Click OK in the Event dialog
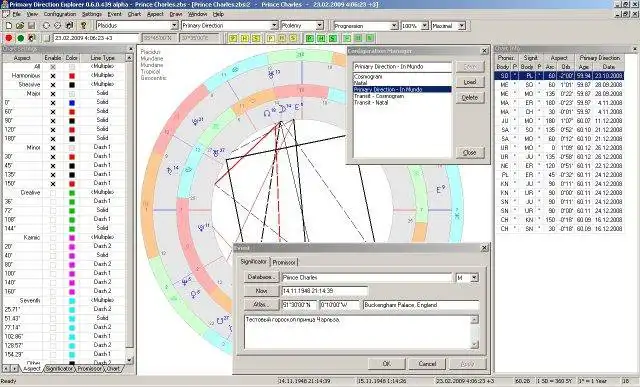Image resolution: width=640 pixels, height=387 pixels. (387, 363)
